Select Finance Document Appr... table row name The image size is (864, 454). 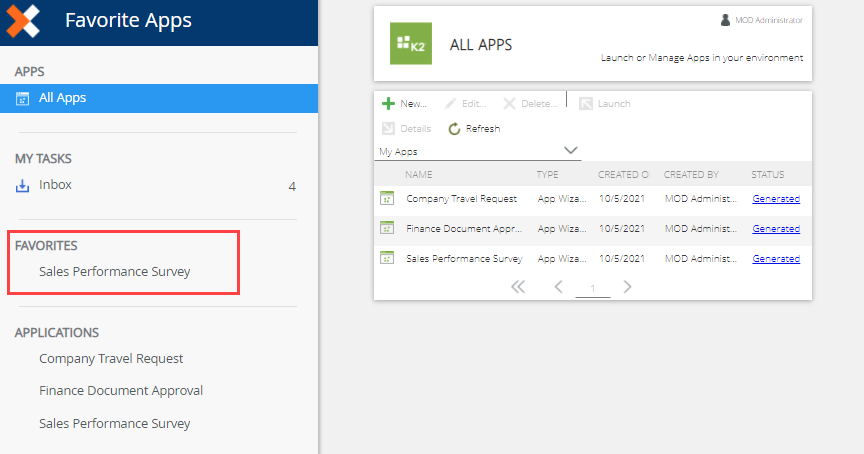(x=463, y=229)
